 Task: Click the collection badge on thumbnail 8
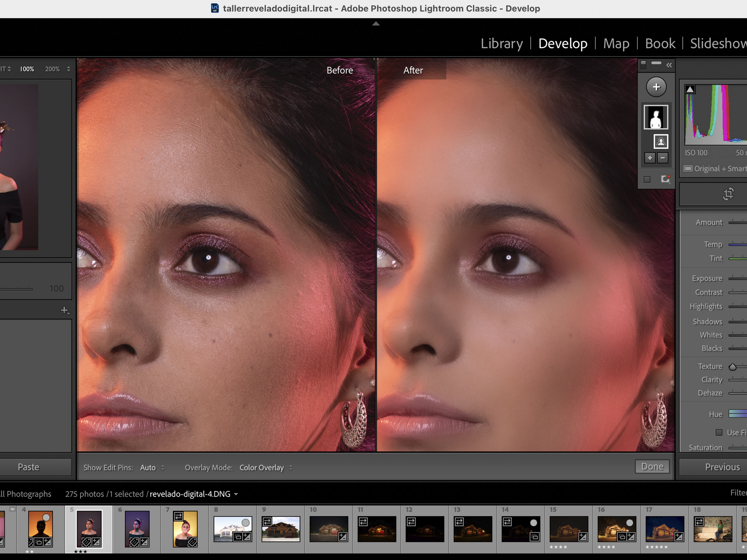(238, 537)
